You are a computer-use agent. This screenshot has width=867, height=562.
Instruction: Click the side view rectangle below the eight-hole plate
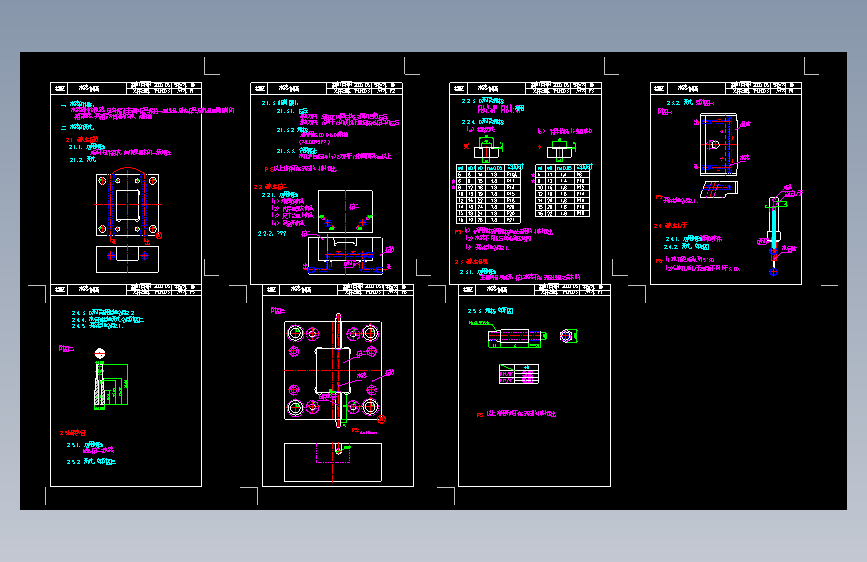pos(333,462)
